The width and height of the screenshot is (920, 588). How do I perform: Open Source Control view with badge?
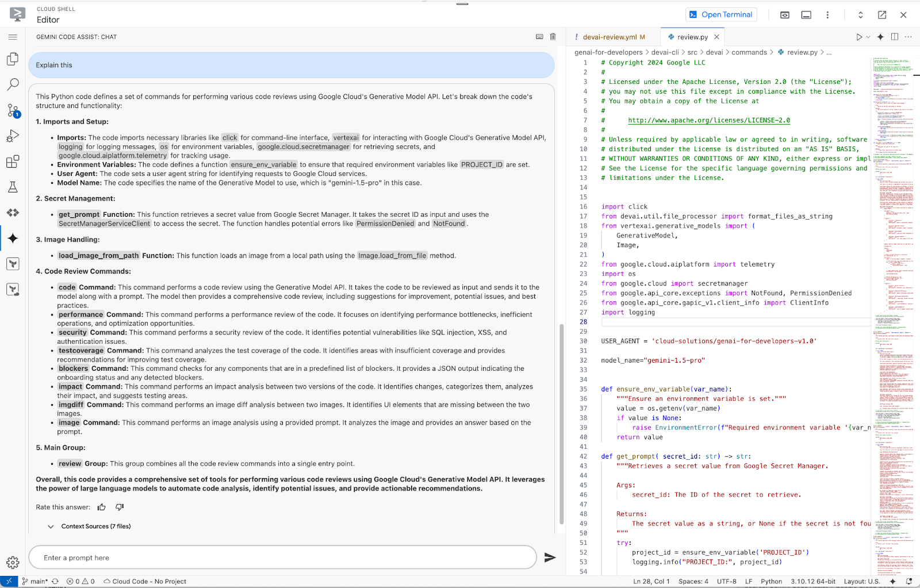pyautogui.click(x=13, y=110)
